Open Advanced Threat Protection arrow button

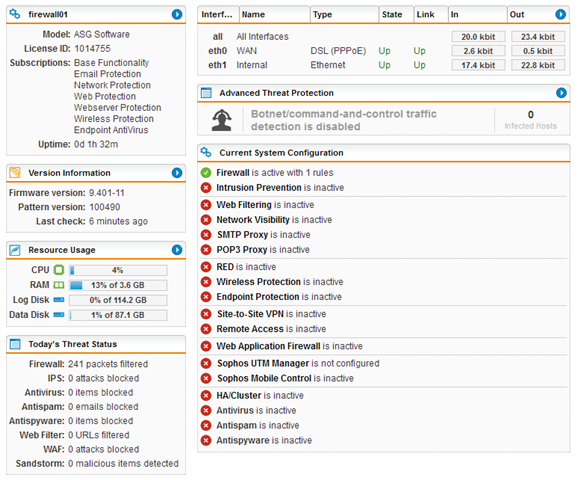pyautogui.click(x=561, y=92)
